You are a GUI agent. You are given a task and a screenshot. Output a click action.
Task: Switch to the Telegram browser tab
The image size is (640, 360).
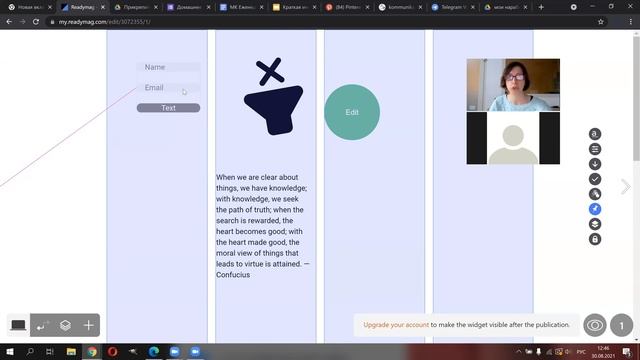[x=452, y=7]
